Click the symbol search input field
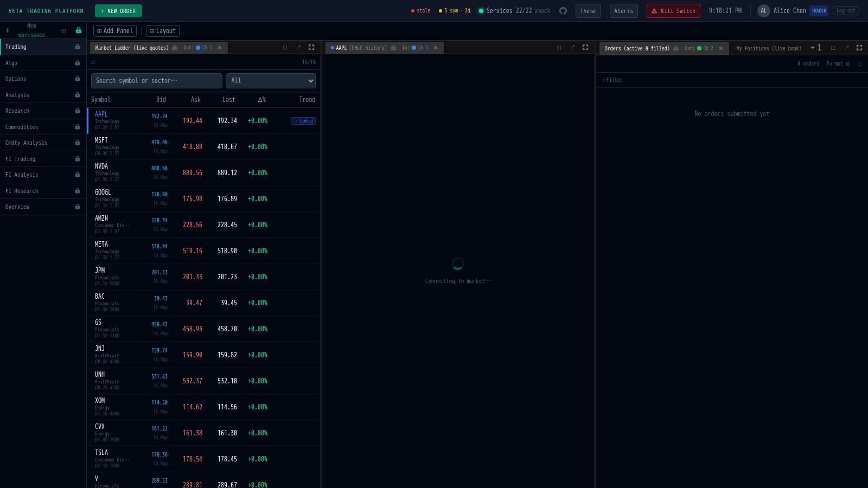 coord(156,80)
